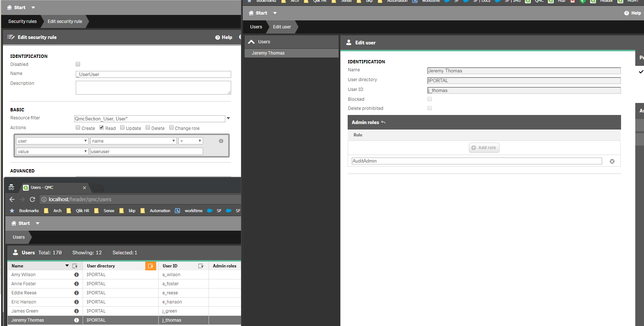644x326 pixels.
Task: Undo changes to Admin roles
Action: click(383, 122)
